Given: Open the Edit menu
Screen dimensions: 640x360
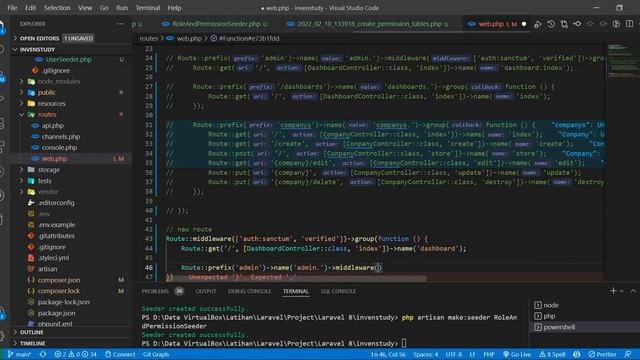Looking at the screenshot, I should click(31, 8).
